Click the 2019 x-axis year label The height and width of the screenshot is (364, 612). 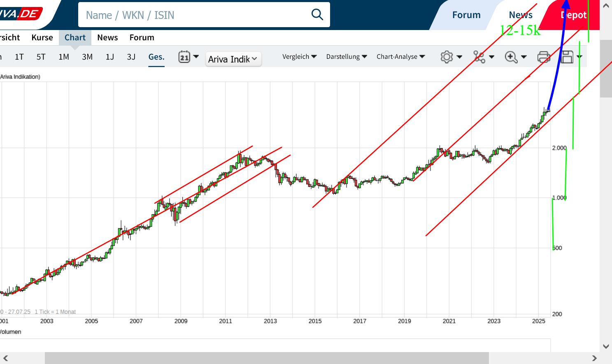[405, 321]
